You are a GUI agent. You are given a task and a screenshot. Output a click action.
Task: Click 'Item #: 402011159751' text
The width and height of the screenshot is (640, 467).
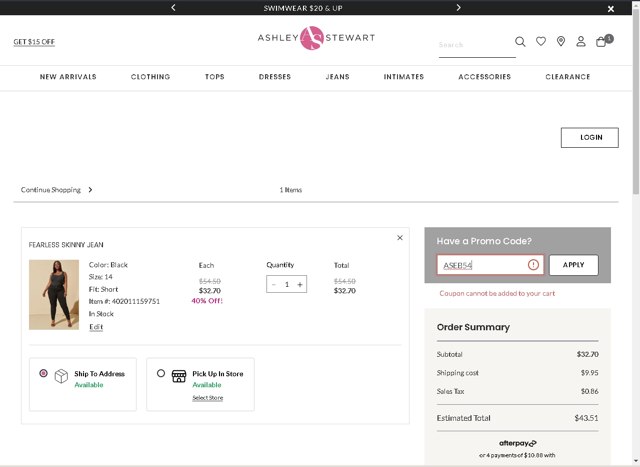pos(124,301)
